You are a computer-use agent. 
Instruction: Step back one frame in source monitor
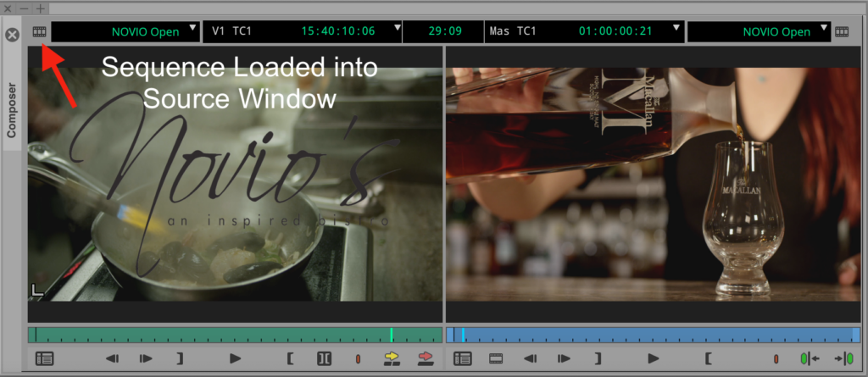[112, 358]
